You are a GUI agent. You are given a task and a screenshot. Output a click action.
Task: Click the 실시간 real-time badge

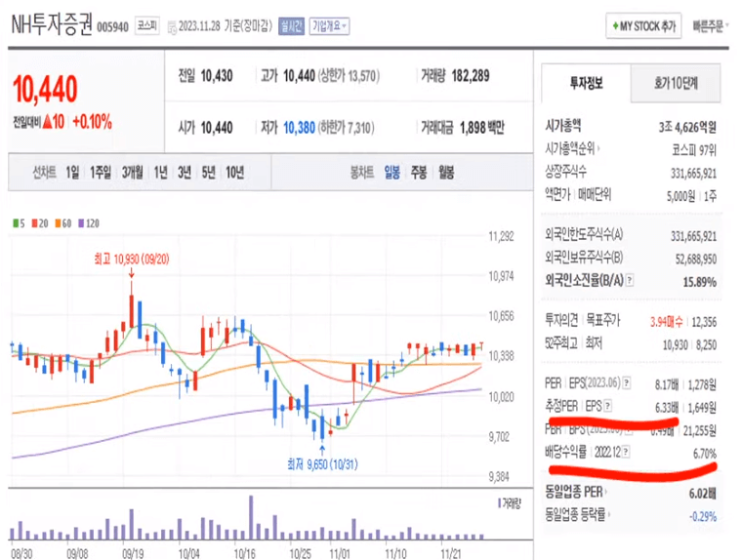[291, 26]
